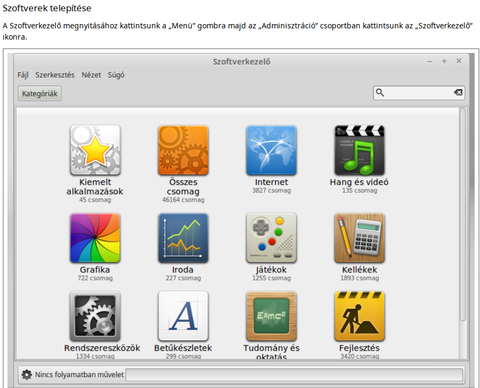This screenshot has width=480, height=388.
Task: Open the Betűkészletek letter A icon
Action: pos(183,316)
